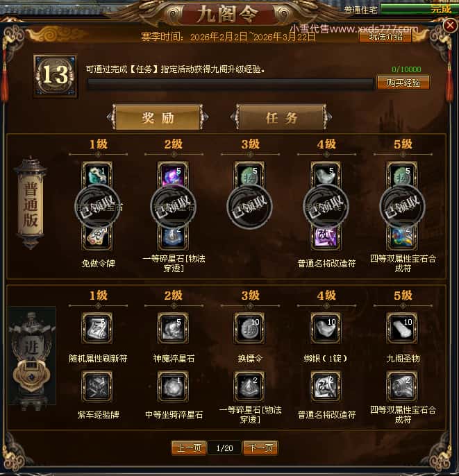Click the experience progress bar

point(231,83)
